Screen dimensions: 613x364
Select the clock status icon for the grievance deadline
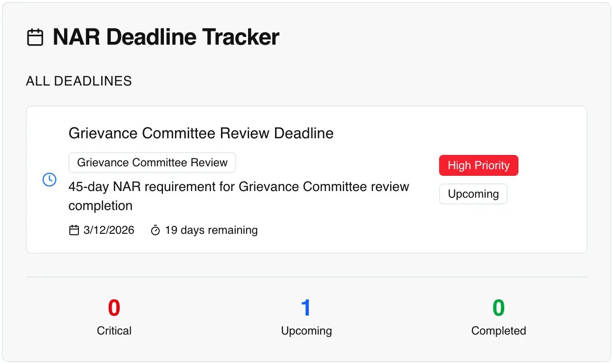[x=49, y=180]
